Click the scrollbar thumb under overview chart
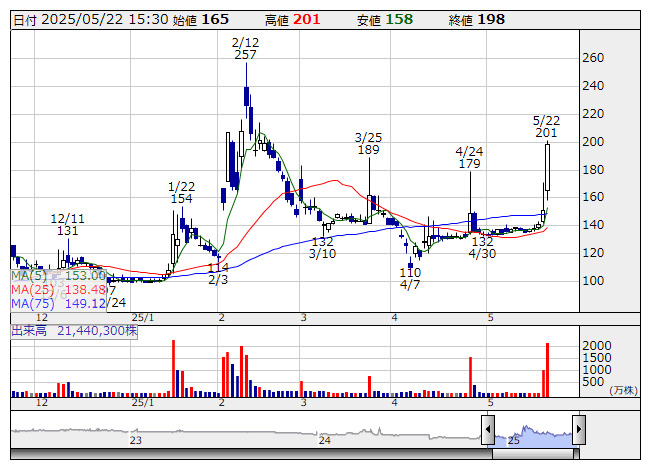This screenshot has height=470, width=653. (x=532, y=451)
